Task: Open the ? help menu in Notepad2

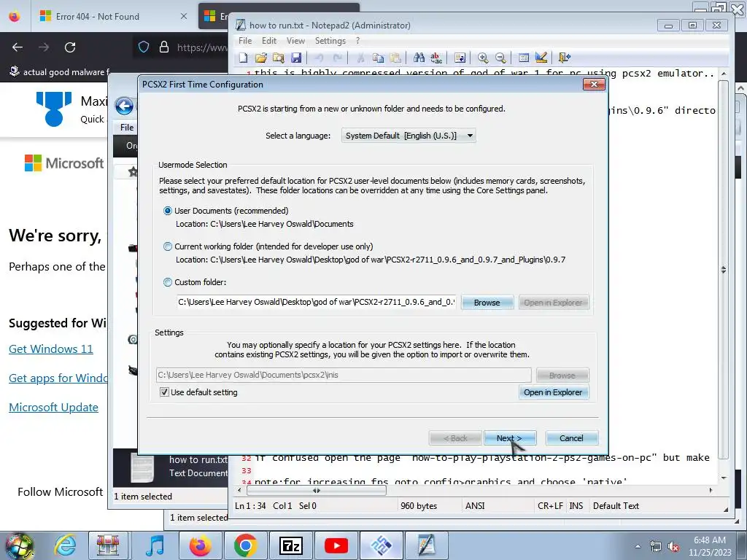Action: pyautogui.click(x=357, y=41)
